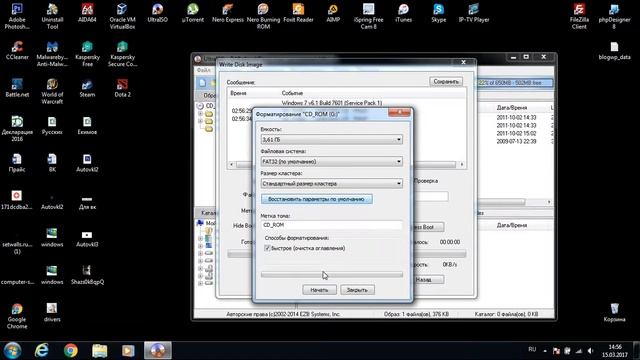This screenshot has height=360, width=640.
Task: Click the CD root node in UltraISO tree
Action: [205, 106]
